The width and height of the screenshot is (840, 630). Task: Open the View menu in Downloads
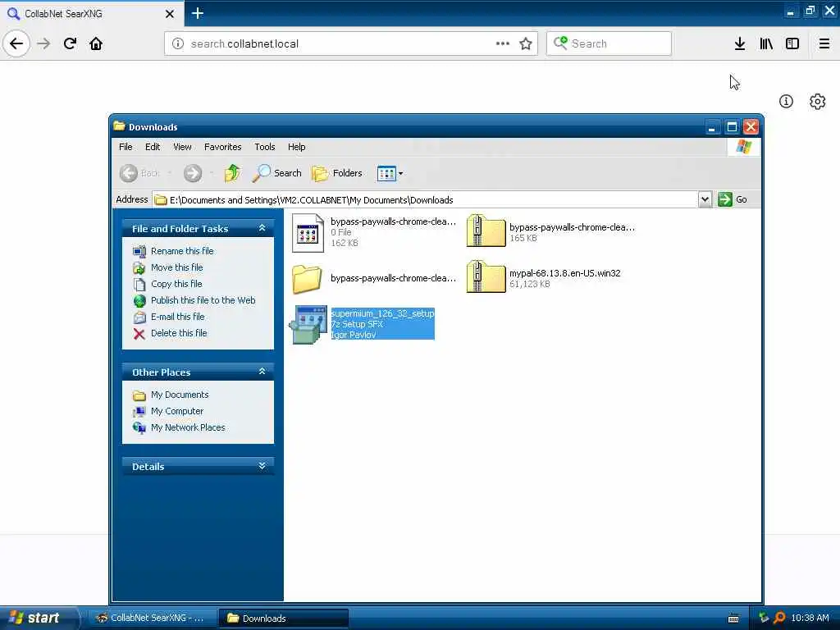pos(182,147)
